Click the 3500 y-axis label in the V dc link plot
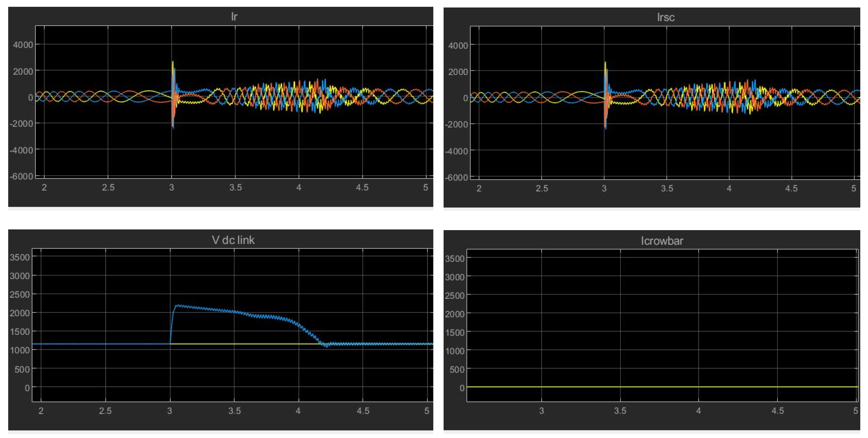Viewport: 868px width, 438px height. (x=20, y=257)
